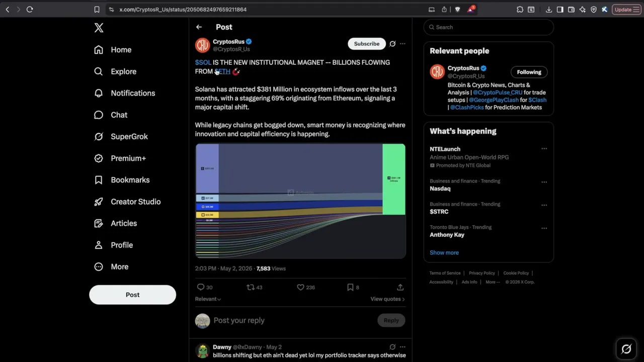644x362 pixels.
Task: Click the Brave Shields lion icon
Action: [457, 10]
